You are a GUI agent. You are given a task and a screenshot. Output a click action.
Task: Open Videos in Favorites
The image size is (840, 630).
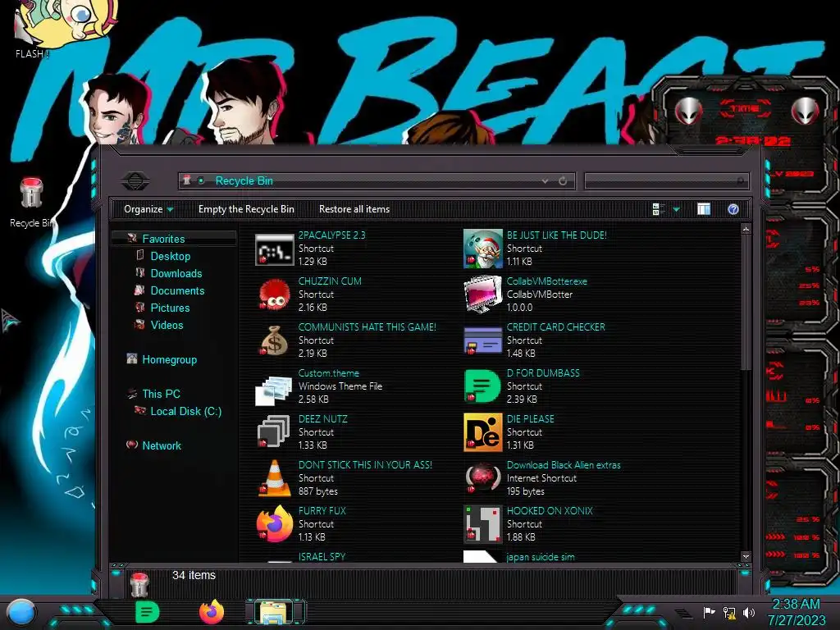[167, 325]
